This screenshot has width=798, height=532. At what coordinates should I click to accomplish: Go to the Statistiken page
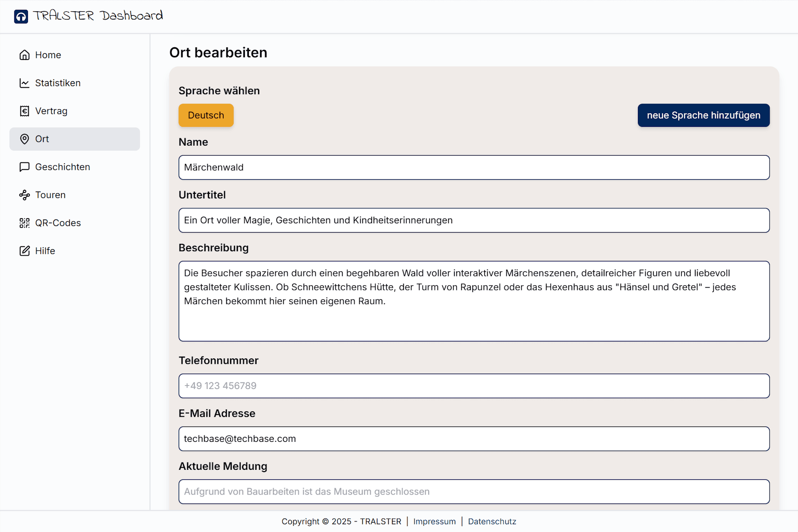tap(58, 83)
